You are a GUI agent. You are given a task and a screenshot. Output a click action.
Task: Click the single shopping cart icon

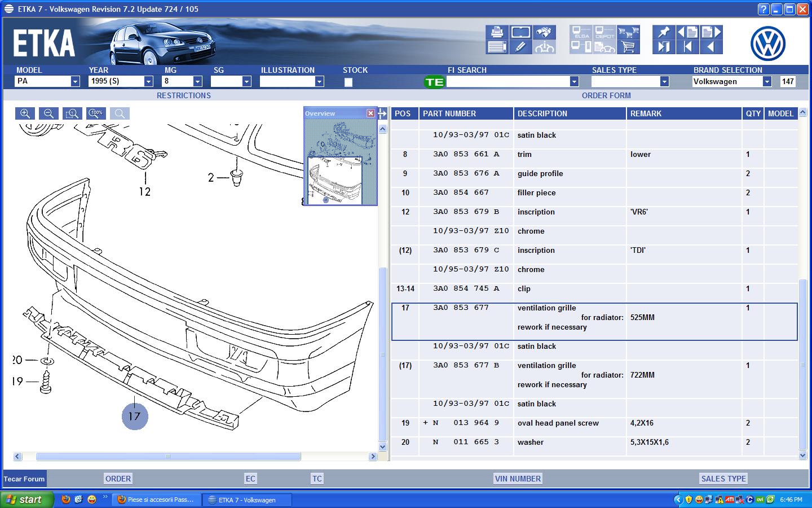tap(629, 47)
